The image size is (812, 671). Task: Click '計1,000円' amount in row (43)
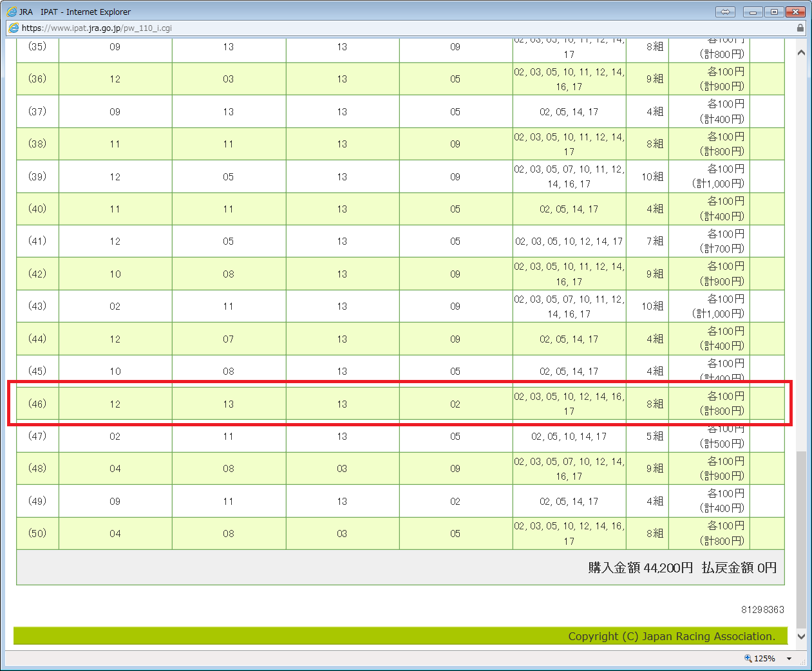coord(718,314)
